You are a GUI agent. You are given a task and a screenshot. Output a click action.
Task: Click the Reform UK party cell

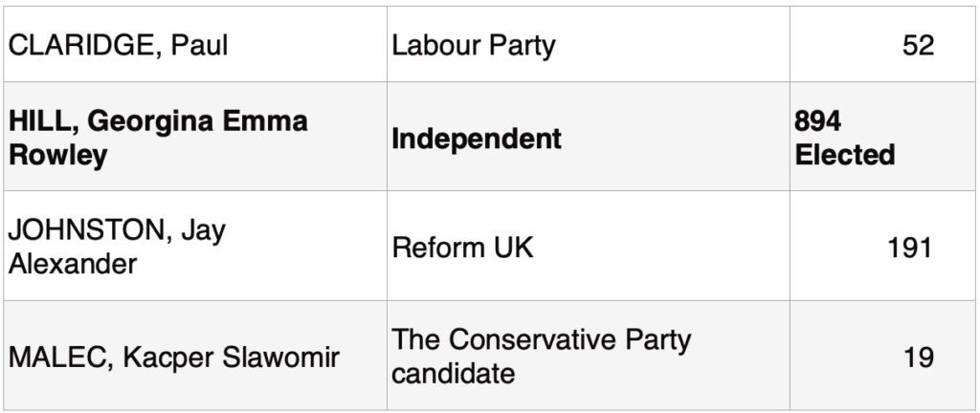589,246
